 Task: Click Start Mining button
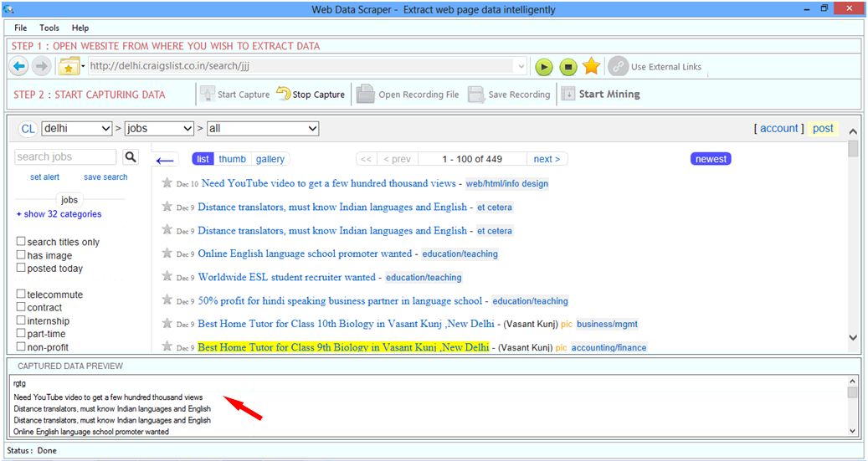point(601,94)
